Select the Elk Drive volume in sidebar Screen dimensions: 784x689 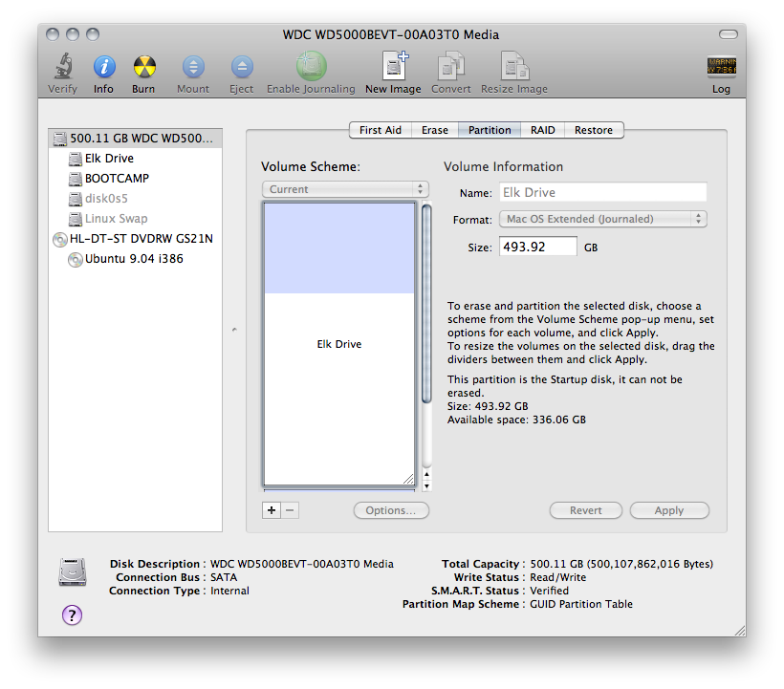point(136,159)
